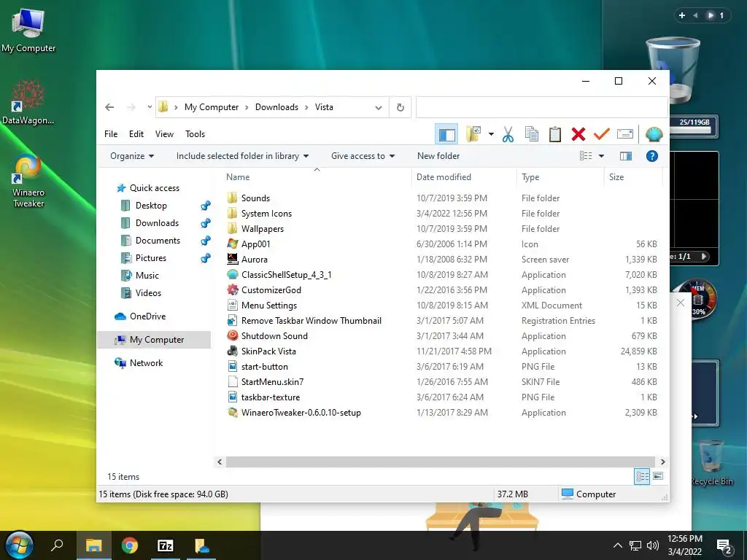Open recent locations dropdown arrow
The height and width of the screenshot is (560, 747).
149,107
